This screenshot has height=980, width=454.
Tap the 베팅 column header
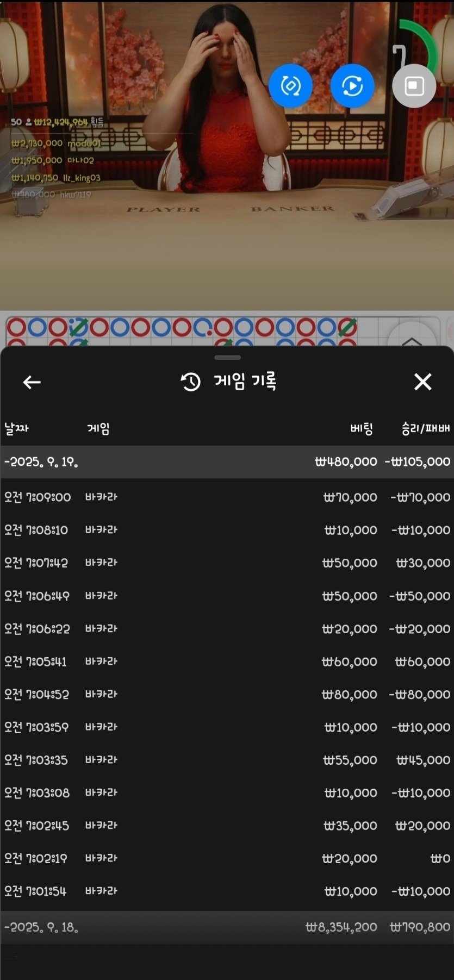361,429
